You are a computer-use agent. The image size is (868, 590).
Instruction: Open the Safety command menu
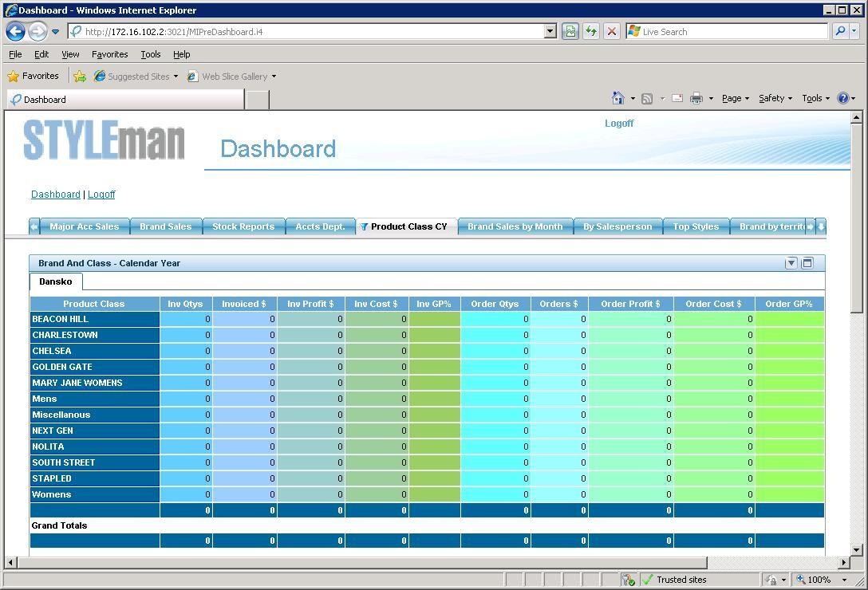click(775, 98)
